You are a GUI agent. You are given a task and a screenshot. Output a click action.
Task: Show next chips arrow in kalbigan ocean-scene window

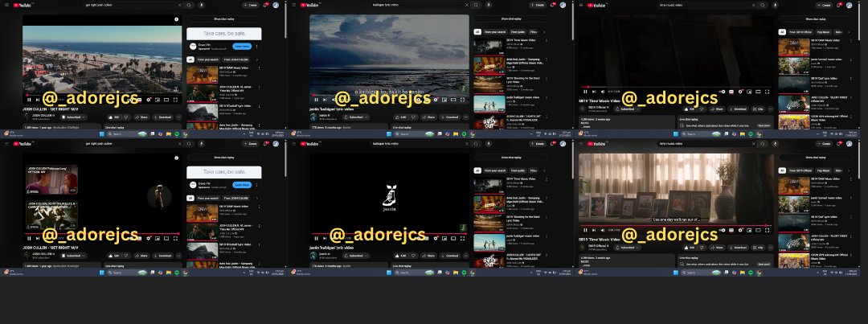pos(544,32)
